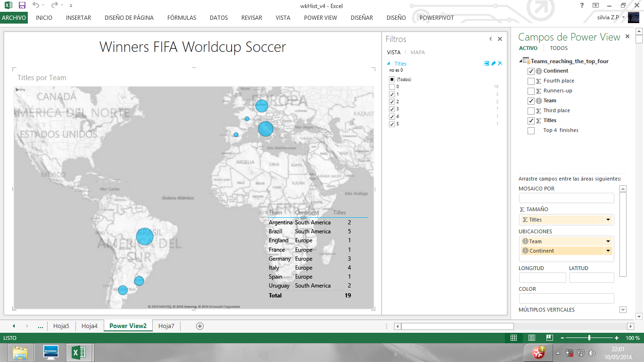
Task: Collapse the Titles filter section
Action: coord(389,63)
